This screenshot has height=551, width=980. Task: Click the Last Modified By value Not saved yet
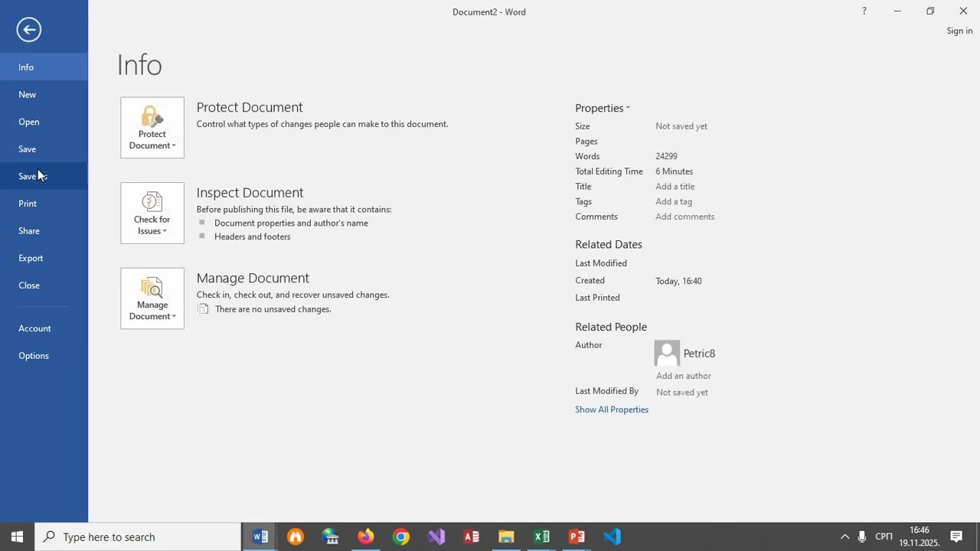click(x=682, y=393)
